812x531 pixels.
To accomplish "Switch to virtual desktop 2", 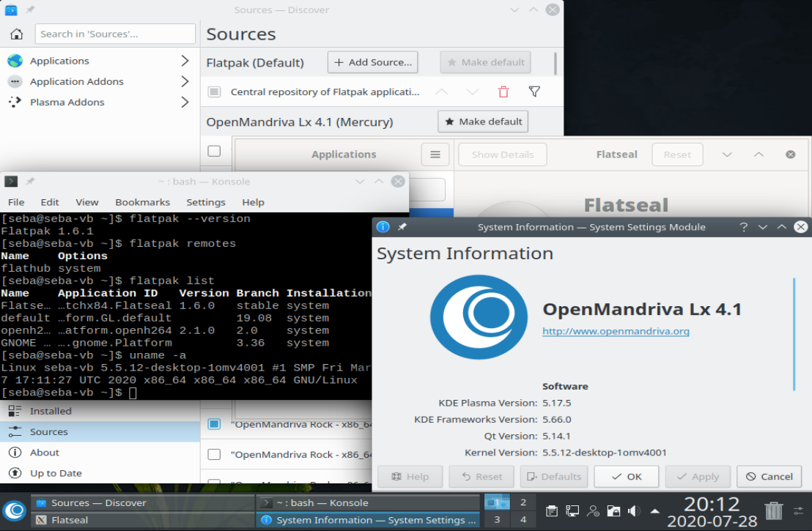I will point(523,502).
